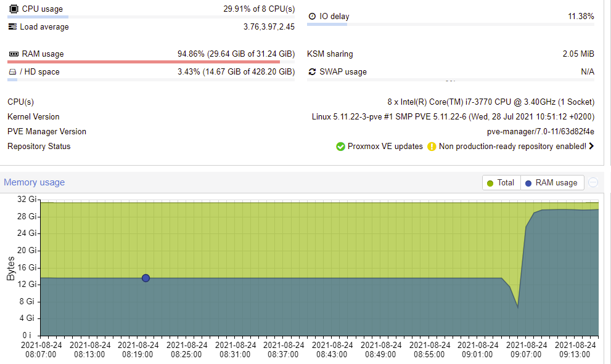Click 'pve-manager/7.0-11/63d82f4e' version text
Image resolution: width=611 pixels, height=364 pixels.
point(541,132)
